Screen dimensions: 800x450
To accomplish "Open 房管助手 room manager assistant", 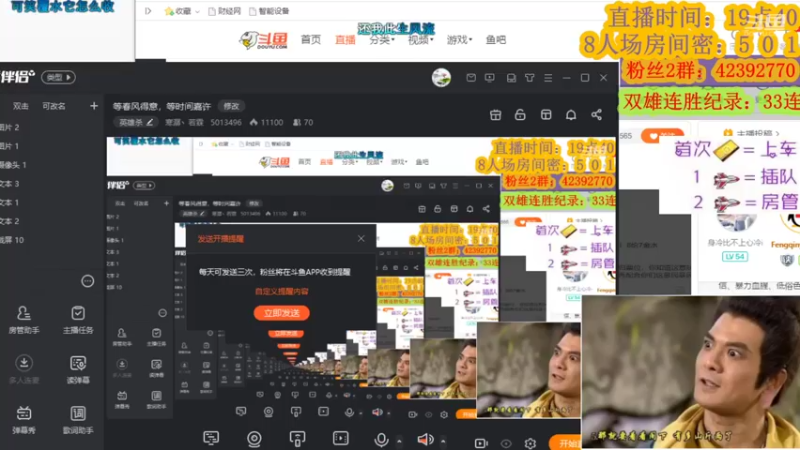I will (23, 320).
